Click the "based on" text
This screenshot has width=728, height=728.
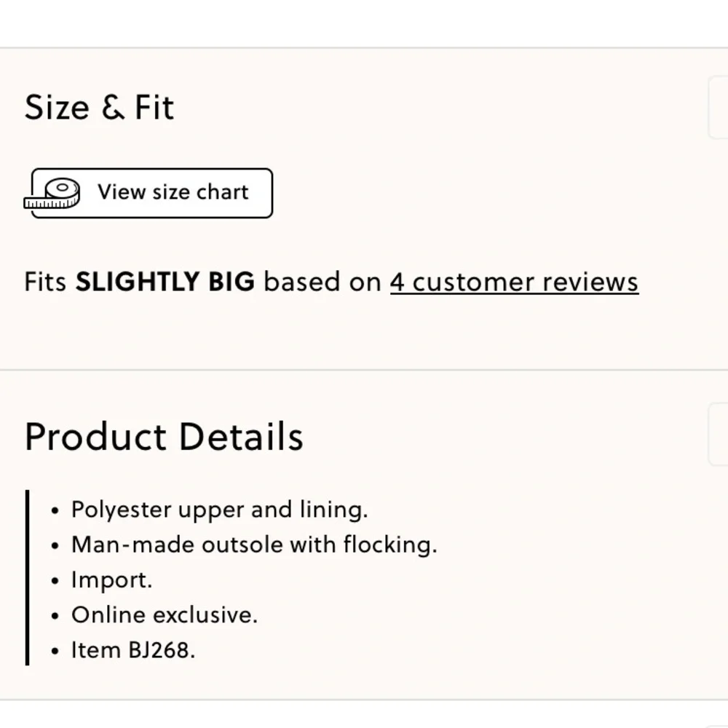323,282
